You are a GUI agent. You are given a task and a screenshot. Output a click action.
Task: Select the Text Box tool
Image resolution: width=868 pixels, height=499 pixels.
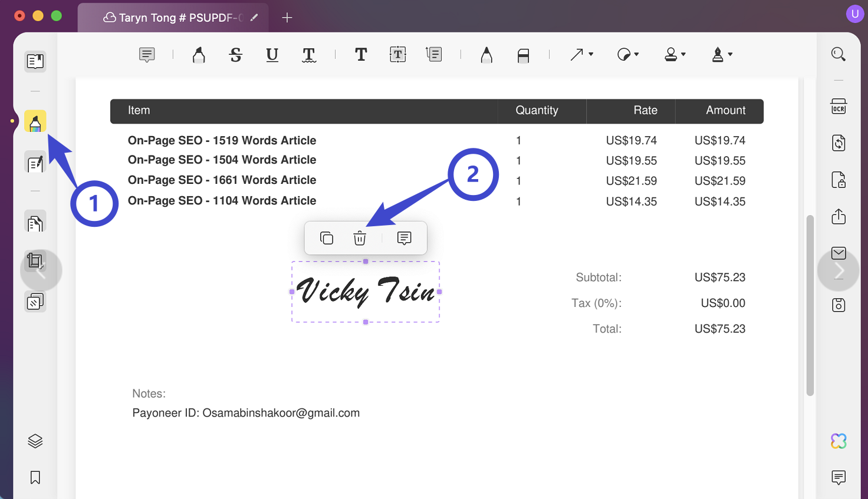[x=397, y=54]
